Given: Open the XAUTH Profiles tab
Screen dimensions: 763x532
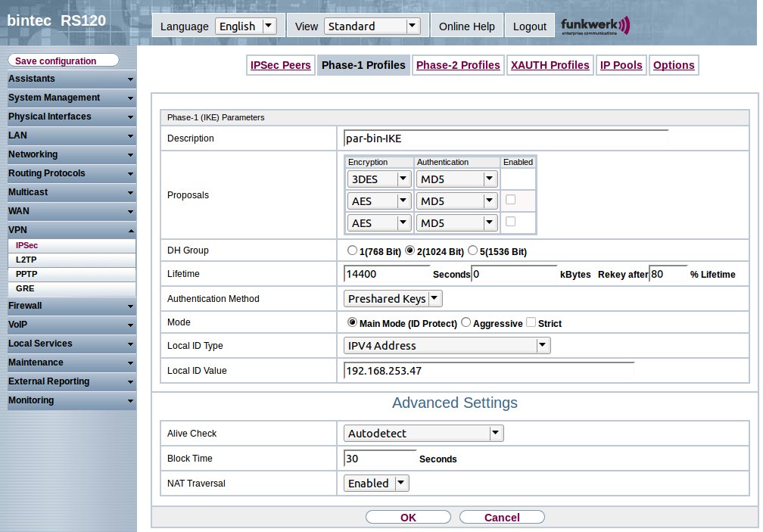Looking at the screenshot, I should 550,65.
